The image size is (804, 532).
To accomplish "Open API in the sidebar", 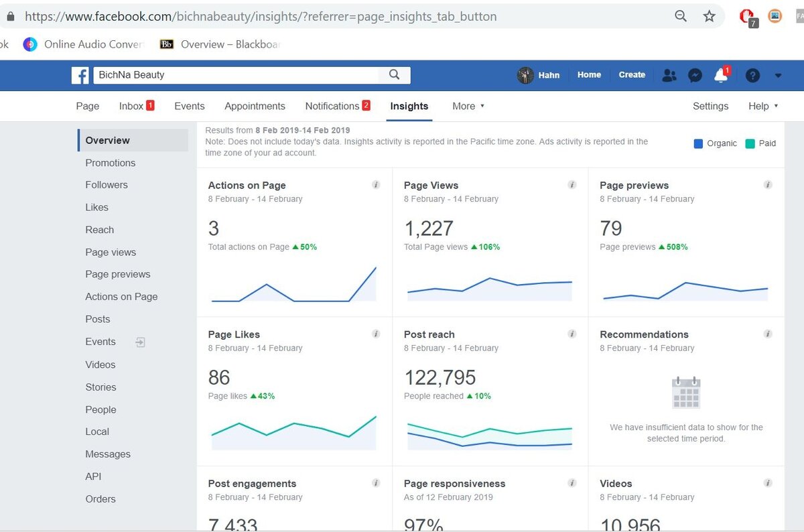I will click(x=93, y=476).
